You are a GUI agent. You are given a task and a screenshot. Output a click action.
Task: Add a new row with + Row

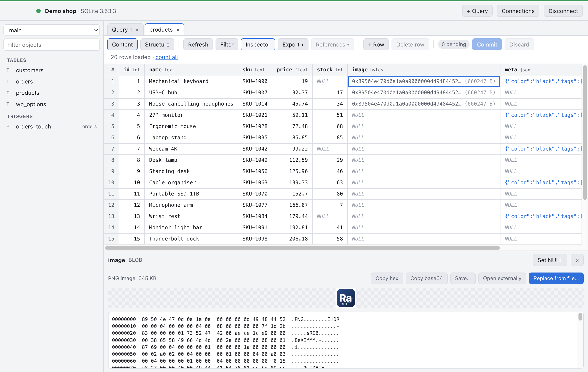pyautogui.click(x=376, y=45)
